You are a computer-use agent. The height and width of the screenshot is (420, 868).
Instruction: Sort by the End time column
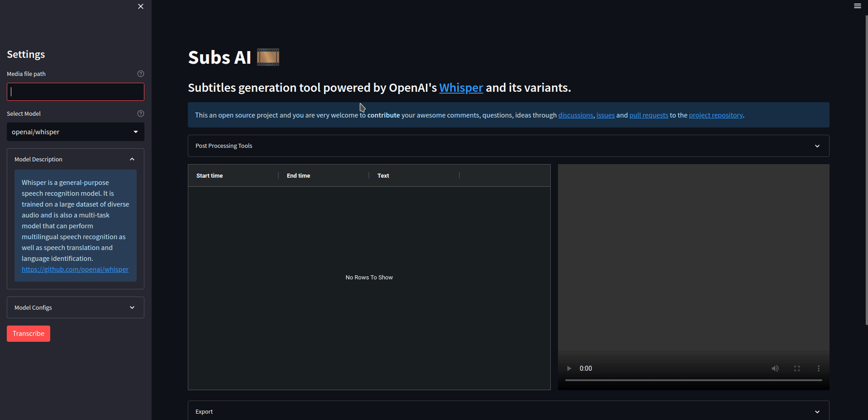pyautogui.click(x=298, y=176)
